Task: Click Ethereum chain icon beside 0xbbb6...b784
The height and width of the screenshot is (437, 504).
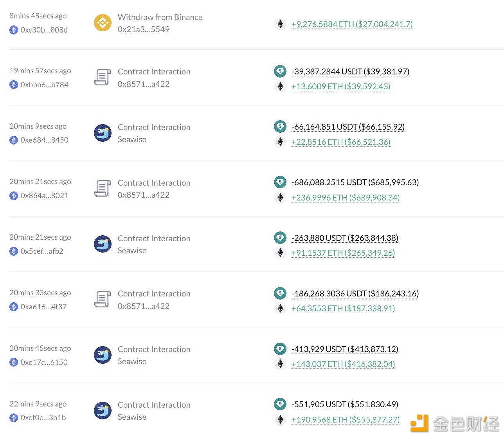Action: [x=14, y=85]
